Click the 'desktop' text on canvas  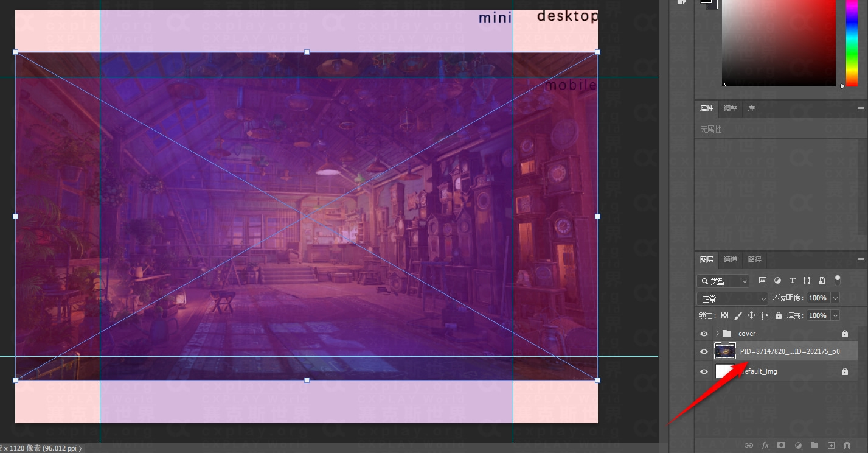[x=568, y=16]
